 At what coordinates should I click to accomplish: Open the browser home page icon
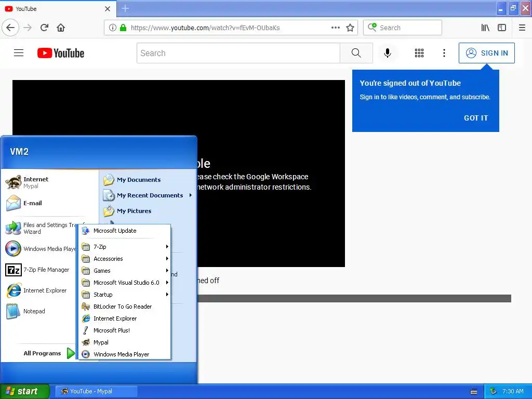pyautogui.click(x=61, y=28)
